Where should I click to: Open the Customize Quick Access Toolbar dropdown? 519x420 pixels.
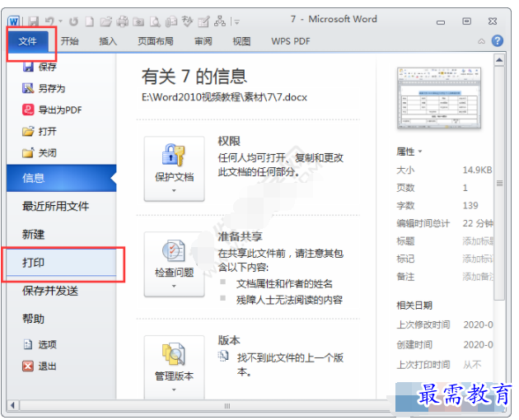[x=236, y=22]
